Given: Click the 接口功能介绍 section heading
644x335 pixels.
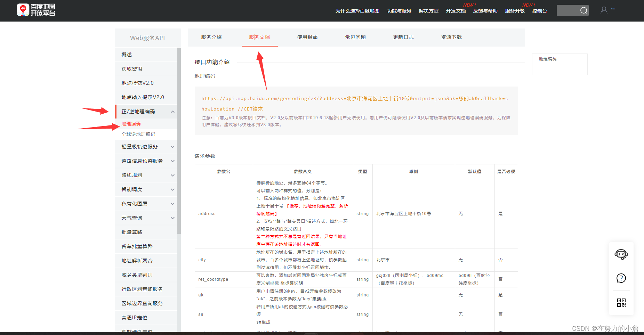Looking at the screenshot, I should 212,62.
